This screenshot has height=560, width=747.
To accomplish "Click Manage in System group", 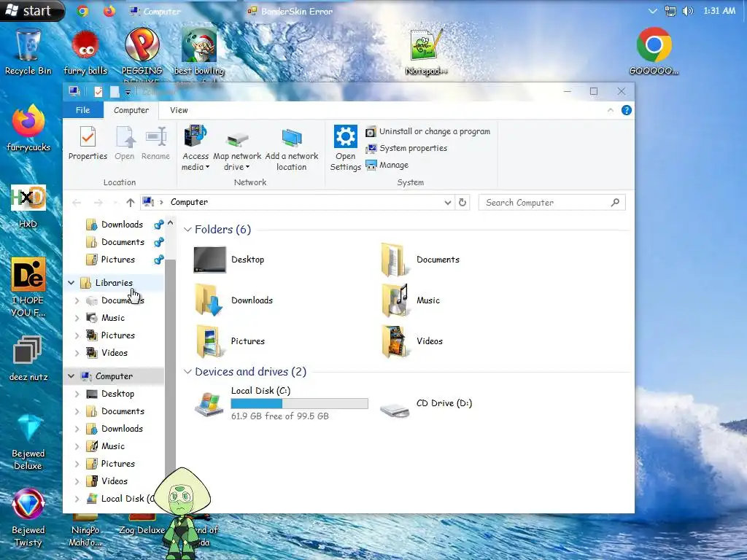I will click(x=387, y=166).
